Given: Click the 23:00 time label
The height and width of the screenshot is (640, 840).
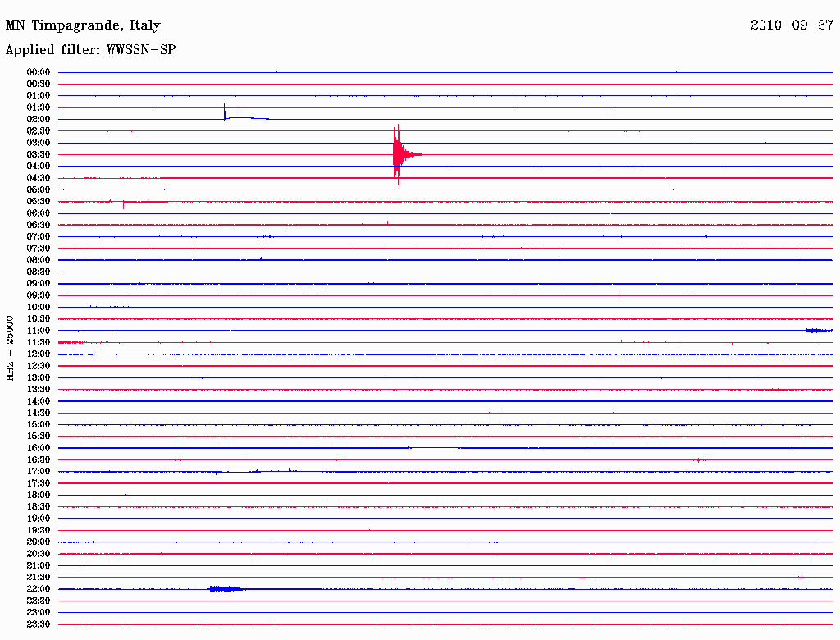Looking at the screenshot, I should point(39,613).
